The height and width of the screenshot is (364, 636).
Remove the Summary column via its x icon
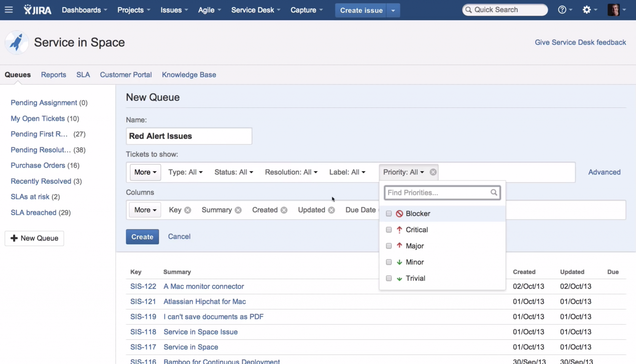click(x=238, y=210)
